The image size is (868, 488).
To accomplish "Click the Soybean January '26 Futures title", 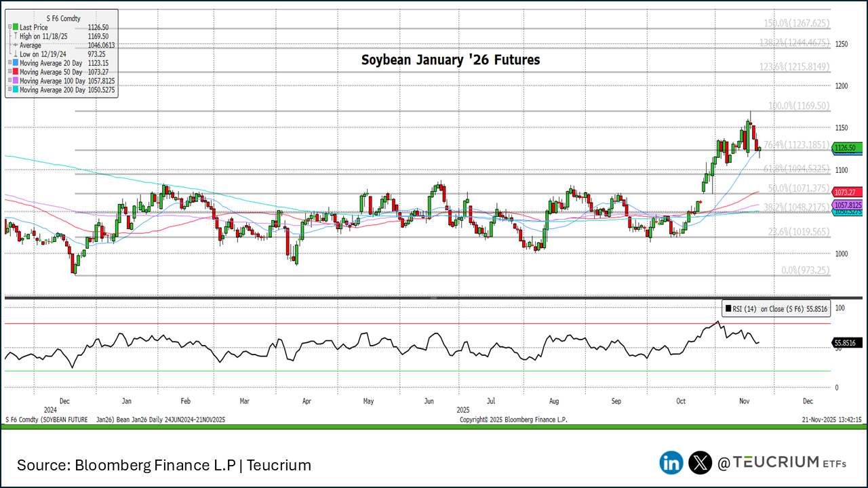I will 450,60.
